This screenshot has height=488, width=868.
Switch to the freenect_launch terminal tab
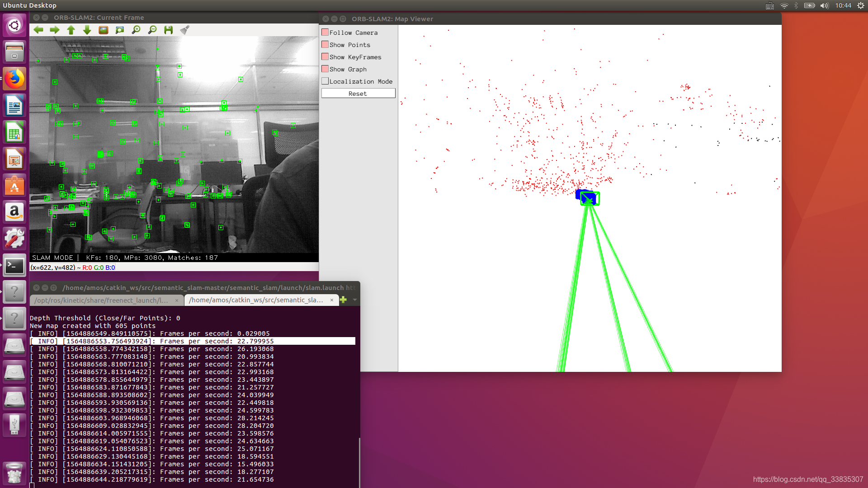click(x=102, y=300)
